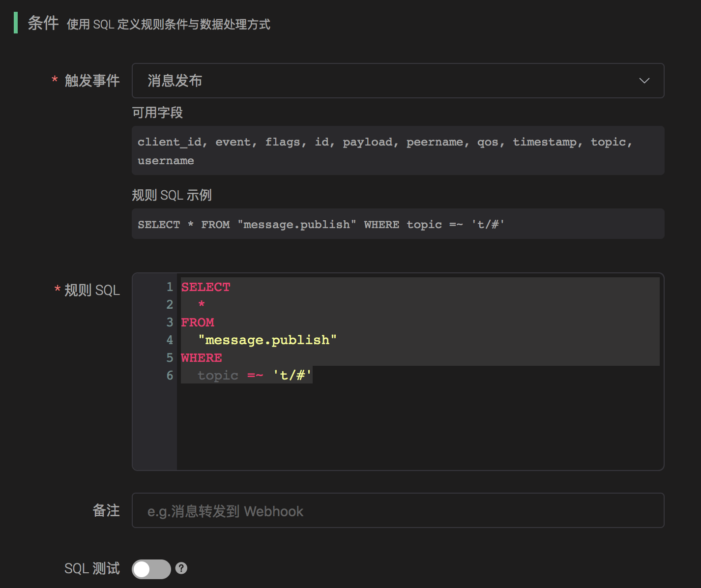Click the 't/#' string in the SQL editor
Screen dimensions: 701x588
292,376
